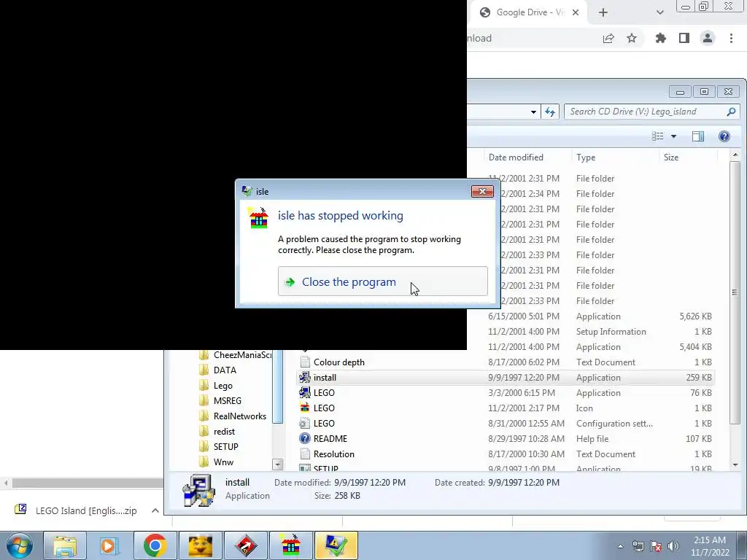This screenshot has width=747, height=560.
Task: Open the Windows Start menu orb
Action: (x=19, y=545)
